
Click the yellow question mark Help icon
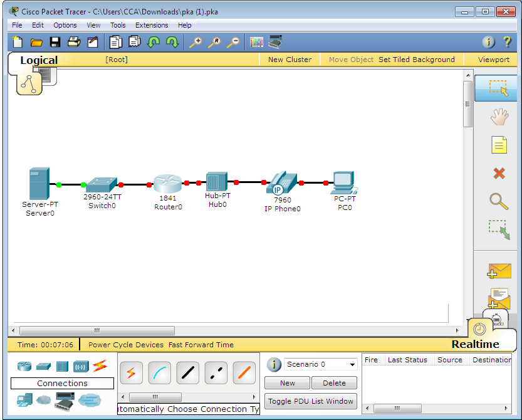507,42
